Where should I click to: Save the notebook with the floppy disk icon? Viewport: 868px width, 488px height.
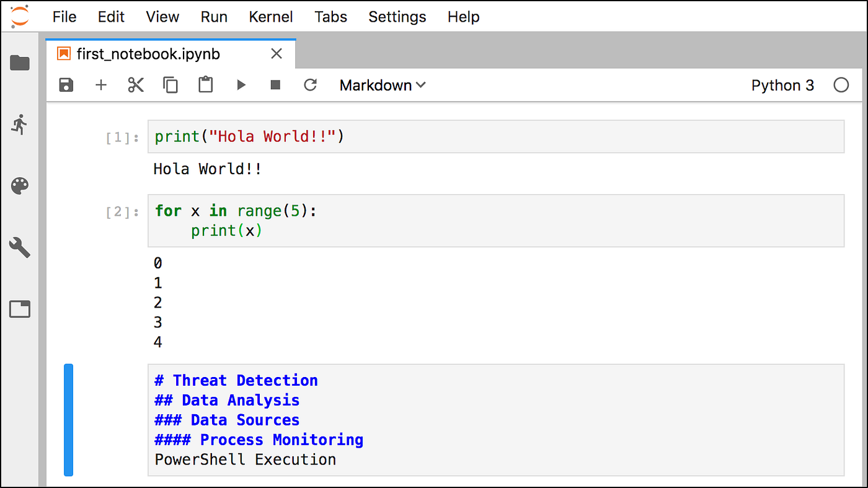point(66,85)
